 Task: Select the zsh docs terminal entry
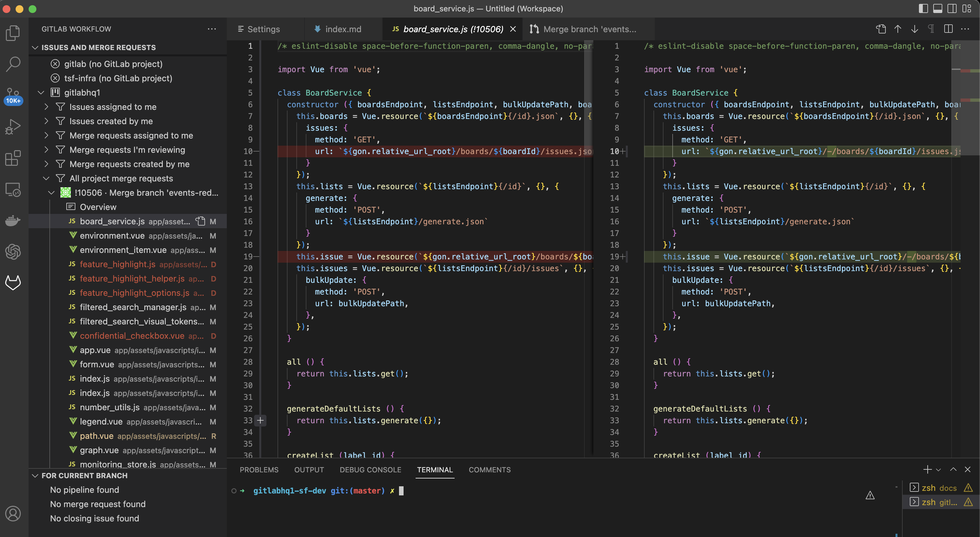[941, 488]
